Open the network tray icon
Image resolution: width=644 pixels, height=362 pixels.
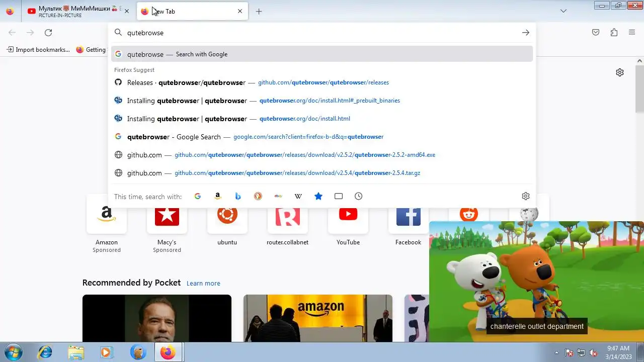coord(581,352)
